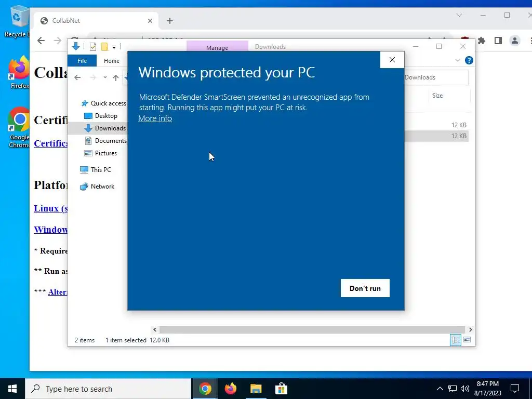Viewport: 532px width, 399px height.
Task: Click the Firefox taskbar icon
Action: [231, 389]
